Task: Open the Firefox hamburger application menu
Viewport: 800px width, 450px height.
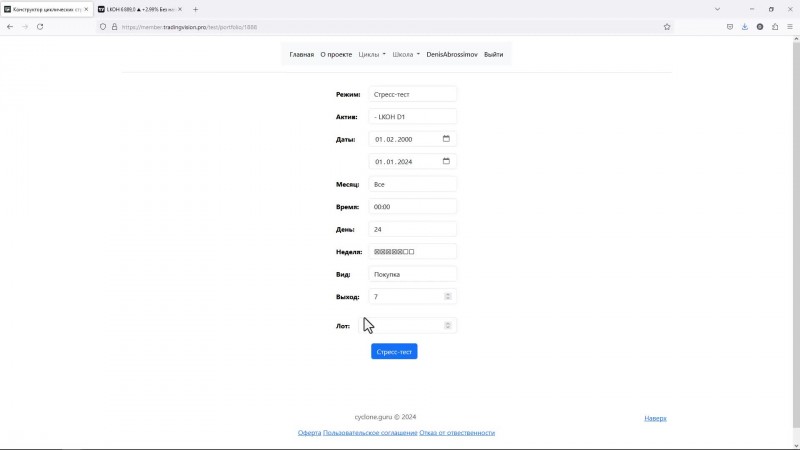Action: pos(790,27)
